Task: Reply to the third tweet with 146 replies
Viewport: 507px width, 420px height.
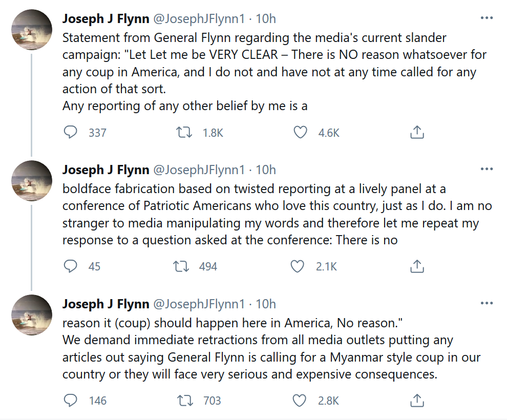Action: pyautogui.click(x=71, y=400)
